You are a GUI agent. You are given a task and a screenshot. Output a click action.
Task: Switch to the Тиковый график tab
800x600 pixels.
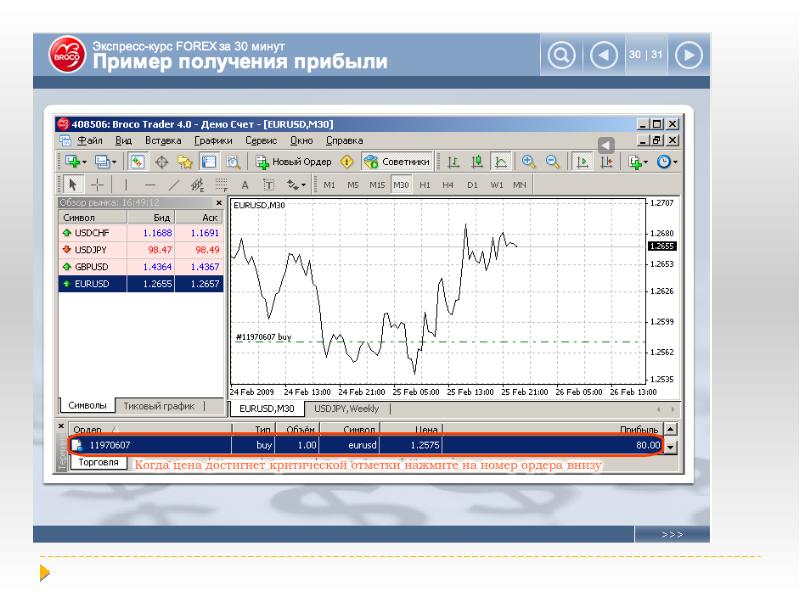[x=159, y=406]
